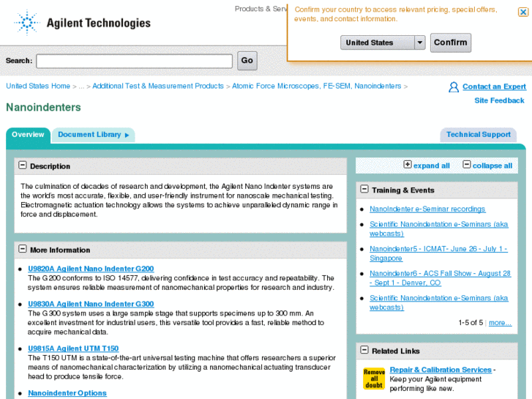Confirm the selected country
Screen dimensions: 532x399
coord(451,42)
